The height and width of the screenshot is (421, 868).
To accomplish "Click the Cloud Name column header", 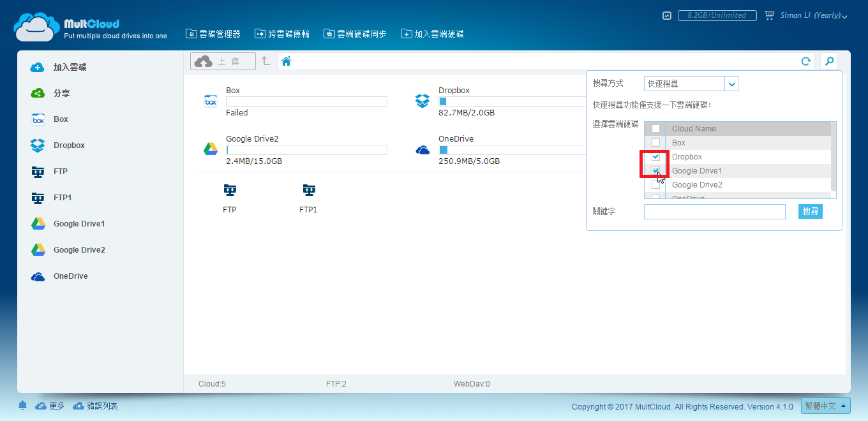I will click(694, 129).
